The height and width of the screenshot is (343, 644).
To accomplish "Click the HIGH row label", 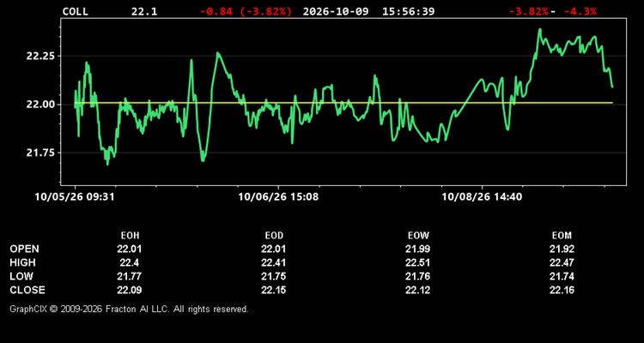I will click(22, 262).
